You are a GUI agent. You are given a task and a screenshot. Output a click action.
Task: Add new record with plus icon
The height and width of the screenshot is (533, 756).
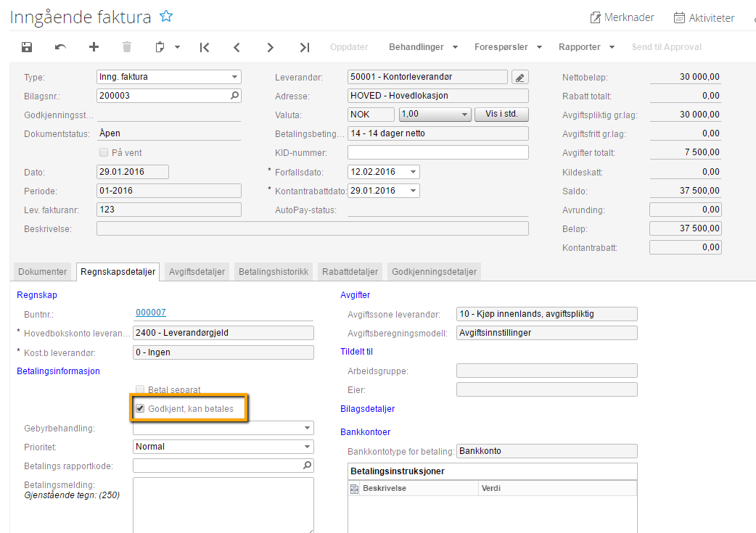click(x=94, y=47)
